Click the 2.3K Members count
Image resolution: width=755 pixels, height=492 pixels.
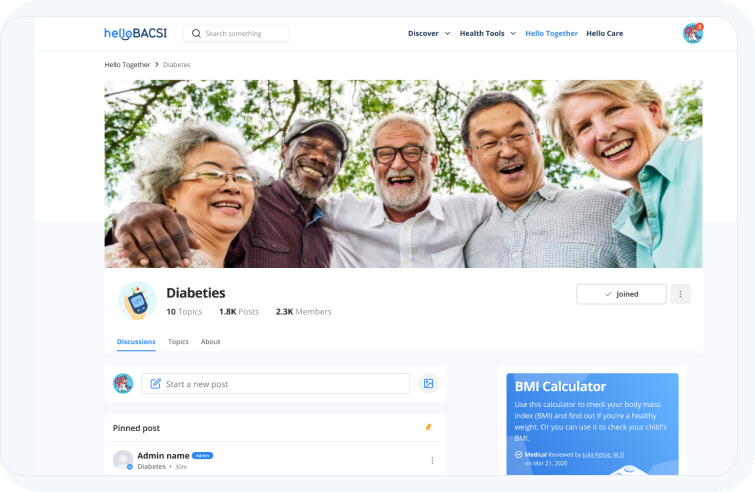coord(304,311)
